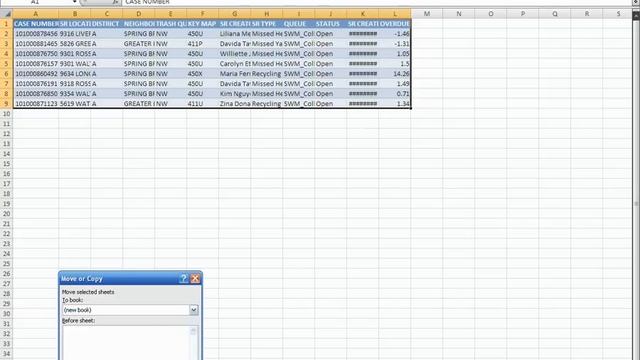Image resolution: width=640 pixels, height=360 pixels.
Task: Click the CASE NUMBER header cell
Action: pos(36,24)
